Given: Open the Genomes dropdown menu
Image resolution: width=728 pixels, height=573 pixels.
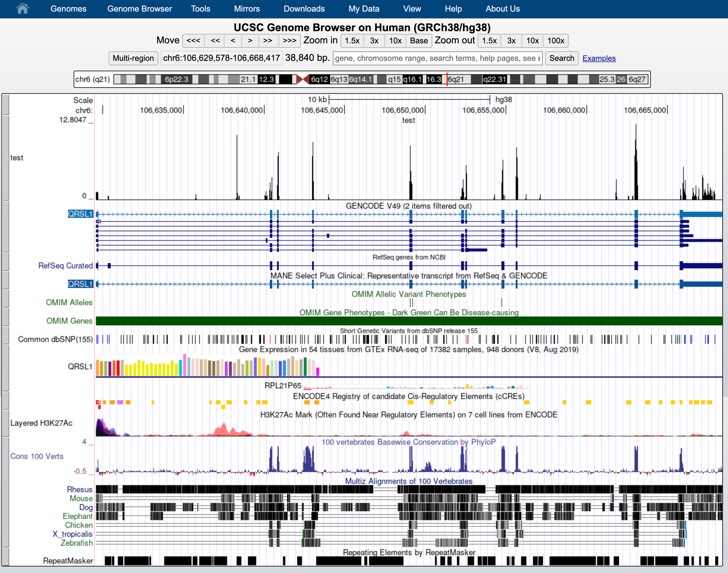Looking at the screenshot, I should [68, 9].
